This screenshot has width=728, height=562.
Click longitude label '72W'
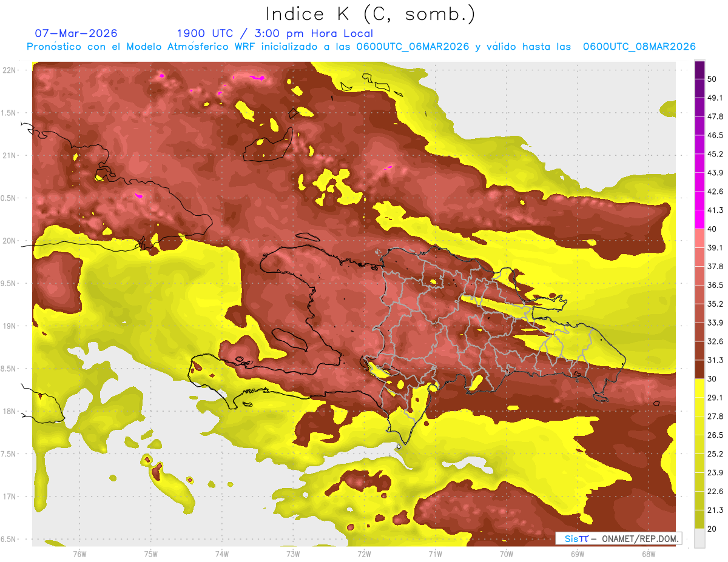pos(364,554)
